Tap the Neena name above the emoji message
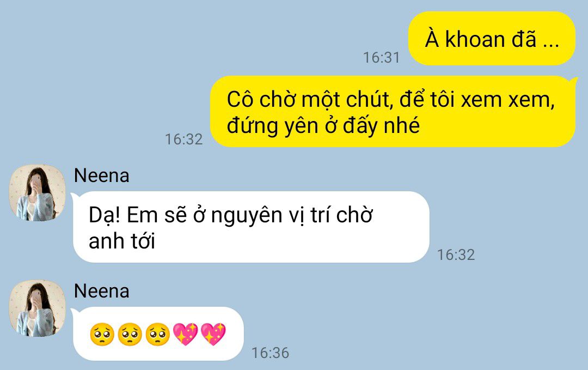 (x=102, y=291)
